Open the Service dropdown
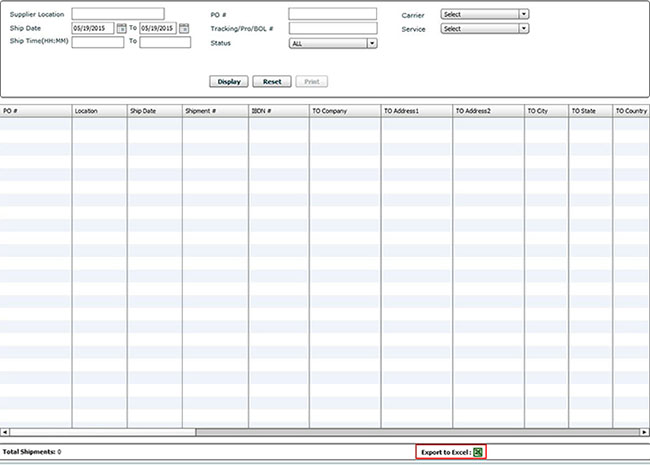The height and width of the screenshot is (465, 650). click(x=485, y=29)
